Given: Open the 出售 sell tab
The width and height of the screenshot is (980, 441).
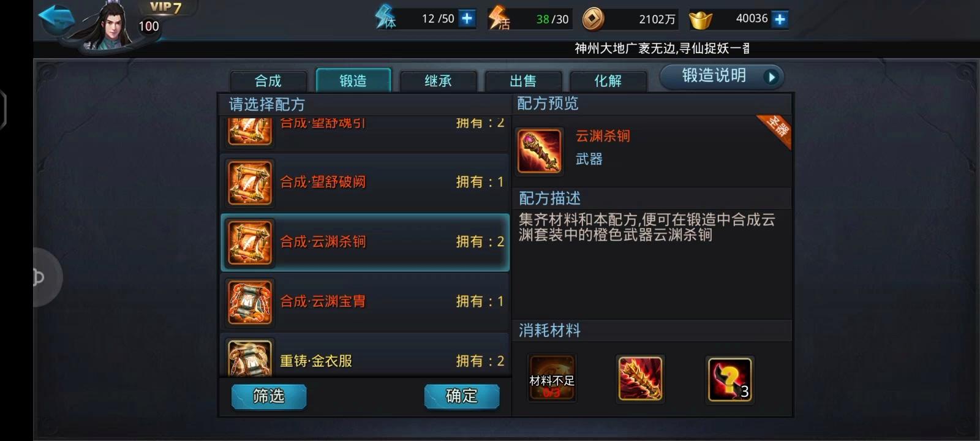Looking at the screenshot, I should pos(523,80).
